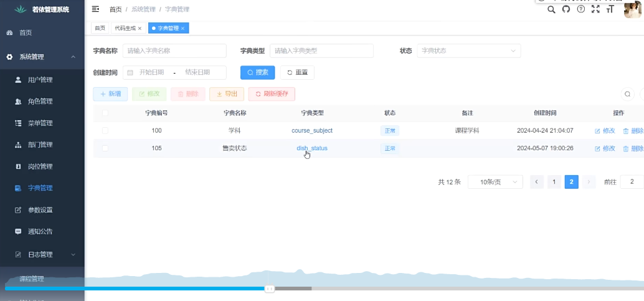Open the layout size (font) icon
The height and width of the screenshot is (301, 644).
click(x=610, y=9)
